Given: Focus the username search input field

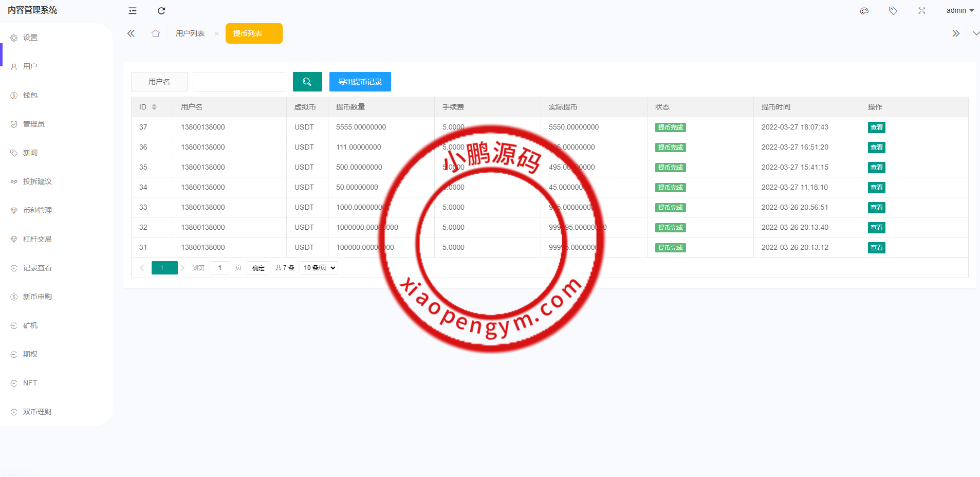Looking at the screenshot, I should coord(239,82).
